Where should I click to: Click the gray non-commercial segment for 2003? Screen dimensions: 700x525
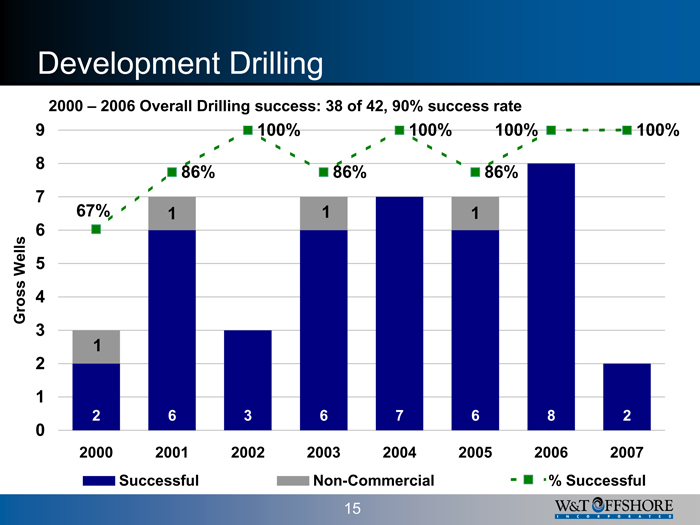pyautogui.click(x=324, y=213)
